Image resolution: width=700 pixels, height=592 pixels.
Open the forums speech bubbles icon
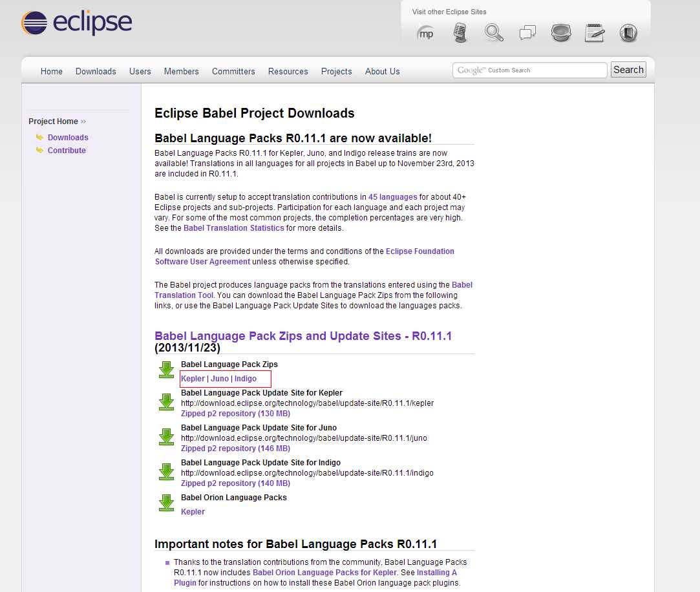[527, 32]
